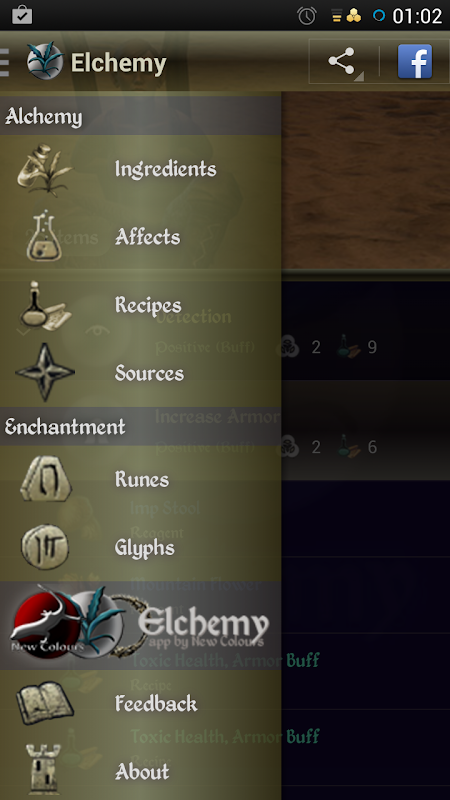Tap the Feedback open book icon
The width and height of the screenshot is (450, 800).
coord(45,703)
